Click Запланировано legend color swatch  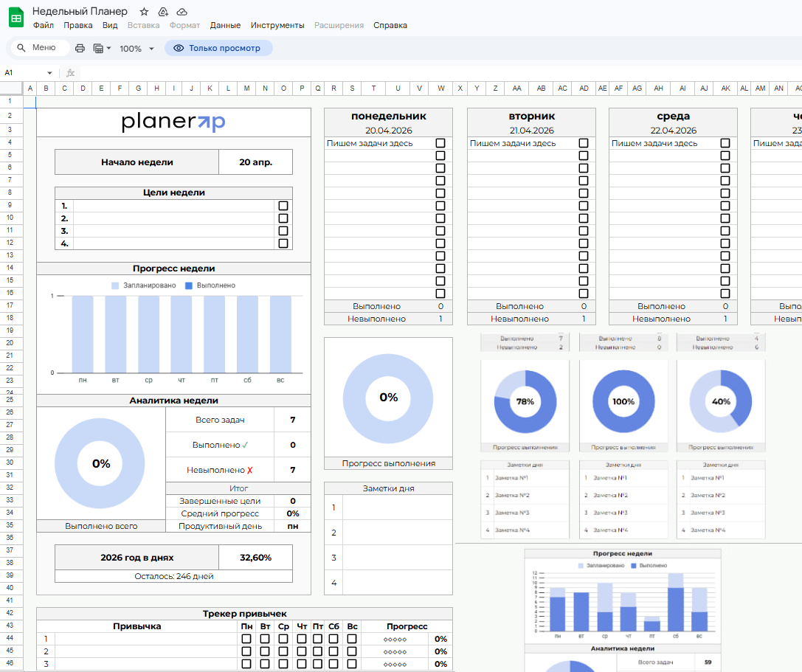[x=115, y=285]
